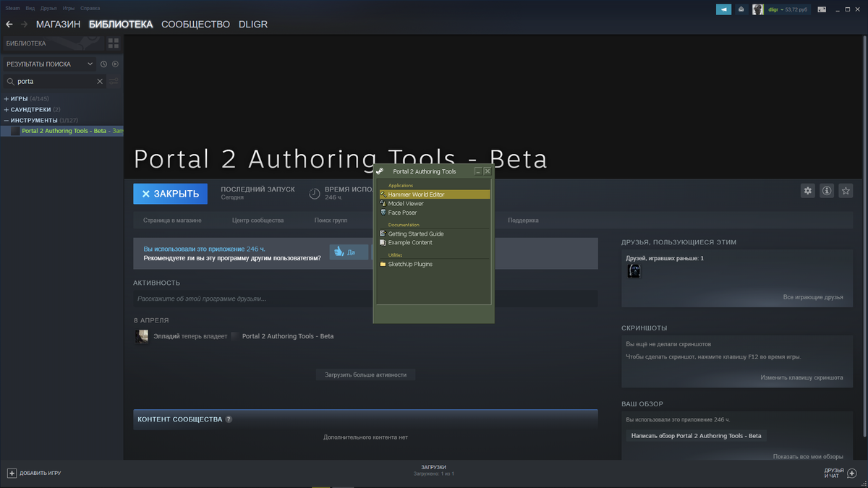Image resolution: width=868 pixels, height=488 pixels.
Task: Click the magnifier icon in search box
Action: click(11, 82)
